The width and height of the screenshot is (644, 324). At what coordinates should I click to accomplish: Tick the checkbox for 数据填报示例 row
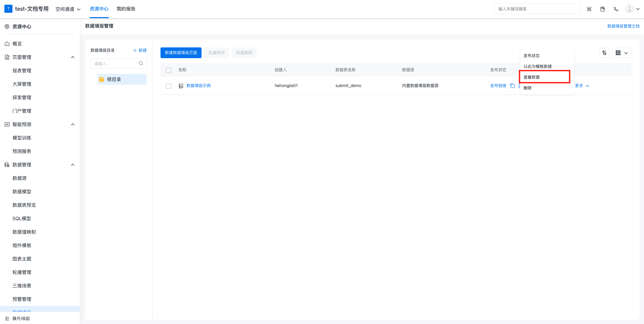(x=169, y=86)
